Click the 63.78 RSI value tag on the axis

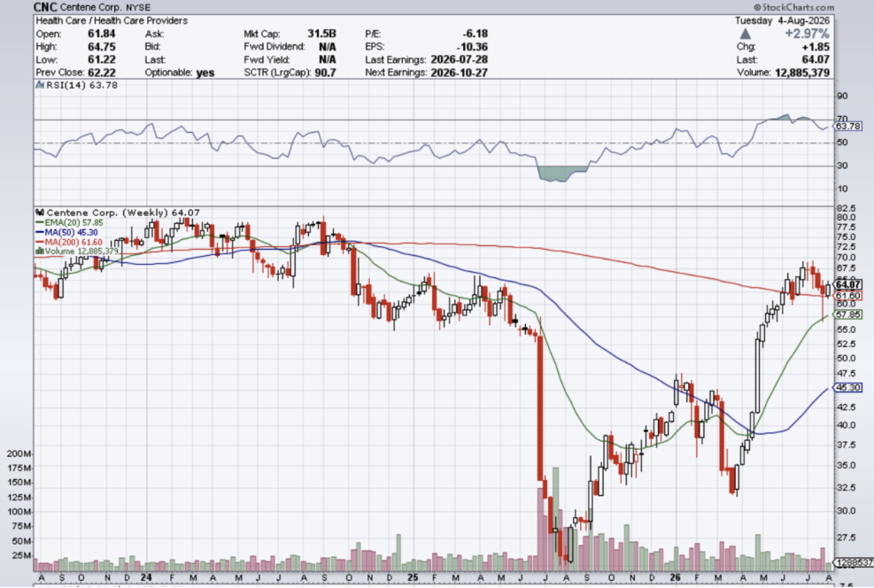coord(847,127)
